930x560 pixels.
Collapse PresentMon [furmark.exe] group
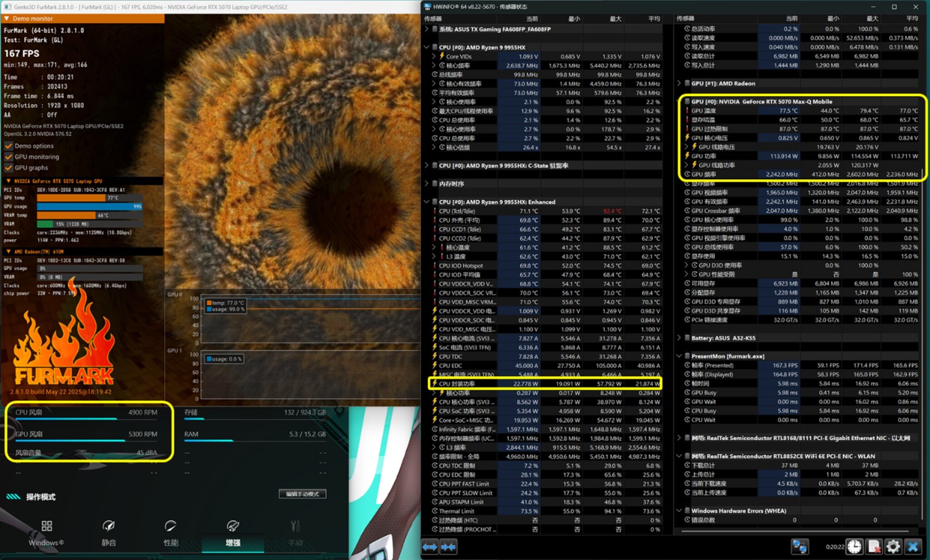(x=679, y=356)
